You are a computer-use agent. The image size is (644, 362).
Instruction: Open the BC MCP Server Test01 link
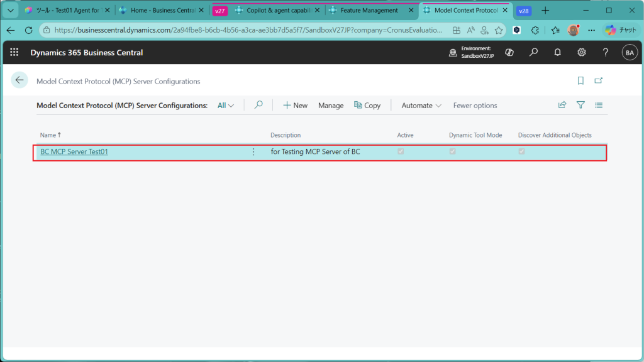74,151
